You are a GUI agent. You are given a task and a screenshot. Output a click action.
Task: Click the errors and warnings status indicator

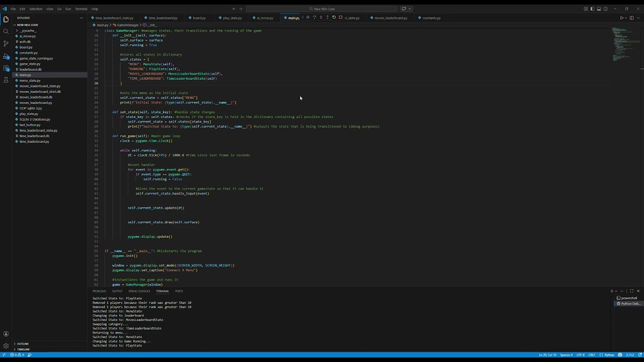17,355
